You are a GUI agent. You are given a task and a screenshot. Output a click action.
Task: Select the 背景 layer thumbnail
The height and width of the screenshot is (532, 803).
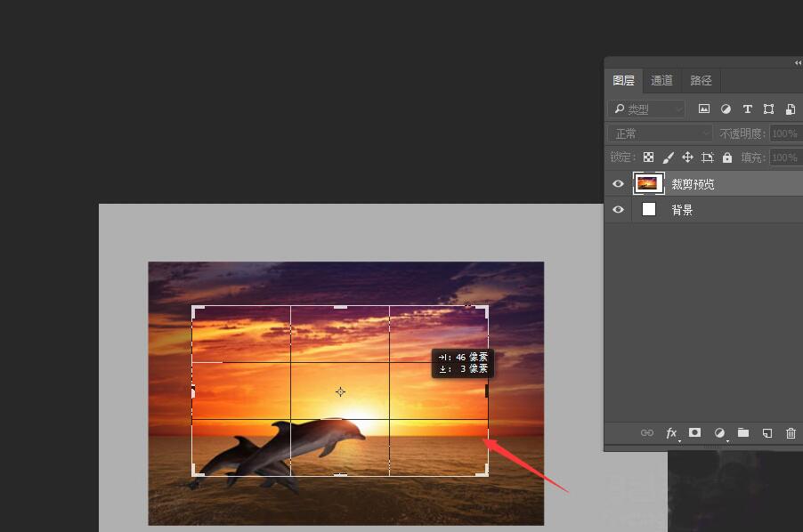649,210
